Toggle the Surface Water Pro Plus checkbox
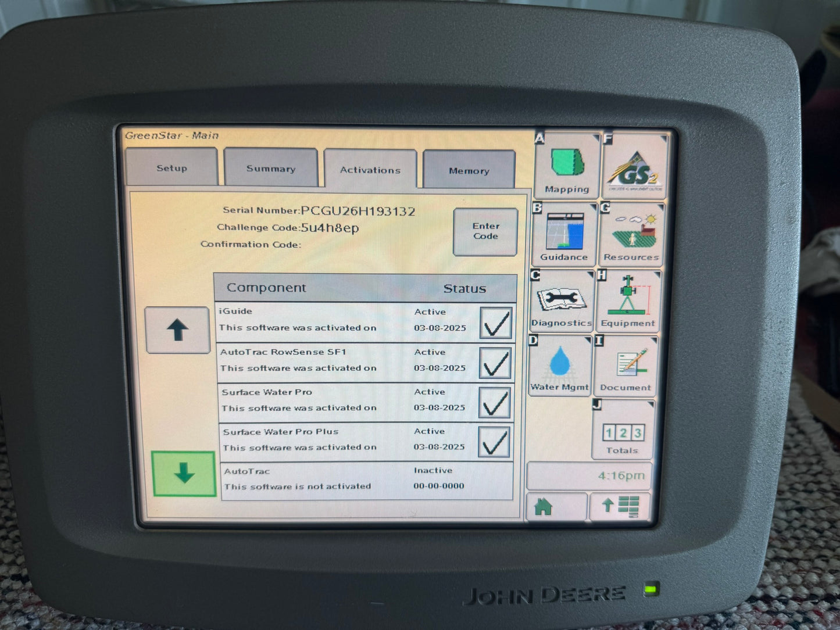 (494, 442)
